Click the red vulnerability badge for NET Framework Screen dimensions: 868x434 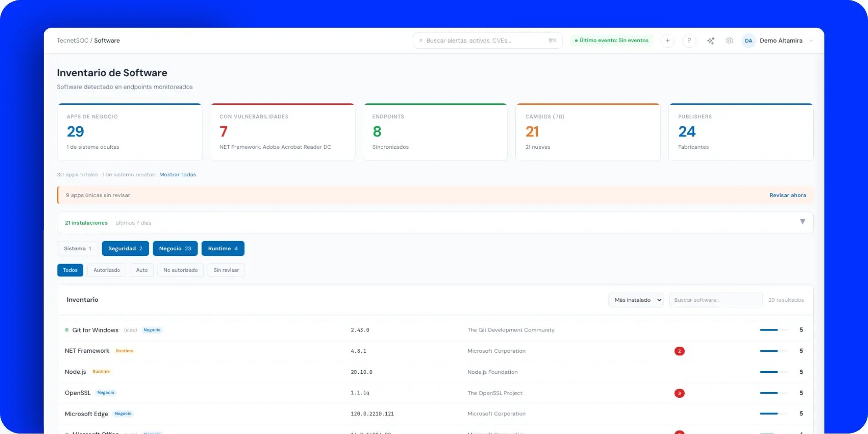[x=679, y=351]
